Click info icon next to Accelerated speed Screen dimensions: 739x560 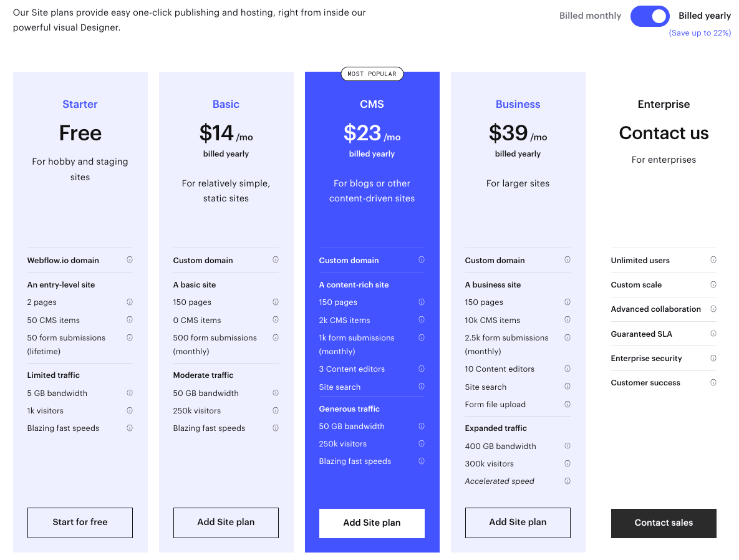click(x=568, y=481)
